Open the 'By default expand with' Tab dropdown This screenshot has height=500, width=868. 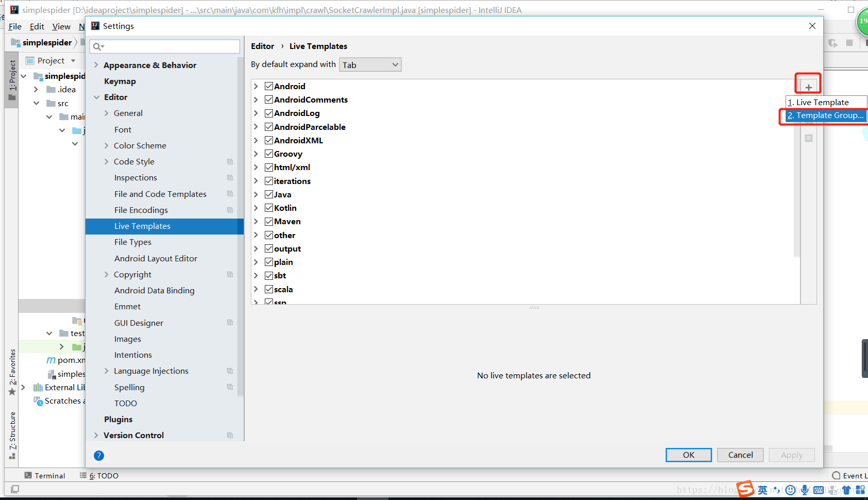coord(370,64)
